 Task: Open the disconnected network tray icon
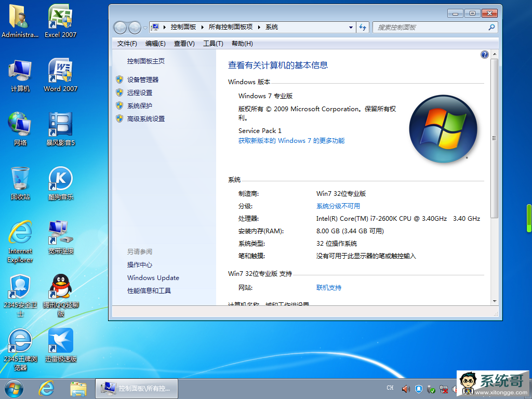[444, 389]
